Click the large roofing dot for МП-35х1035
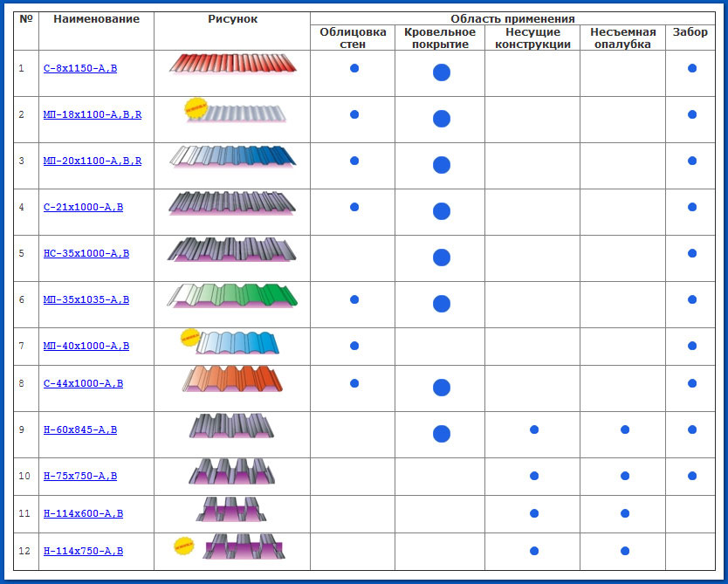This screenshot has height=584, width=728. click(x=442, y=304)
